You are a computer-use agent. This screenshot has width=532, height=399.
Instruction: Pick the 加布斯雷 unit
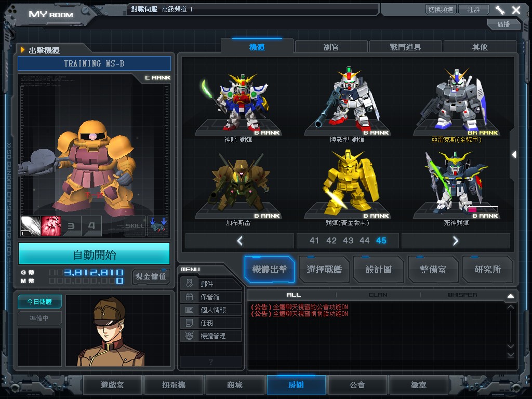[x=238, y=188]
